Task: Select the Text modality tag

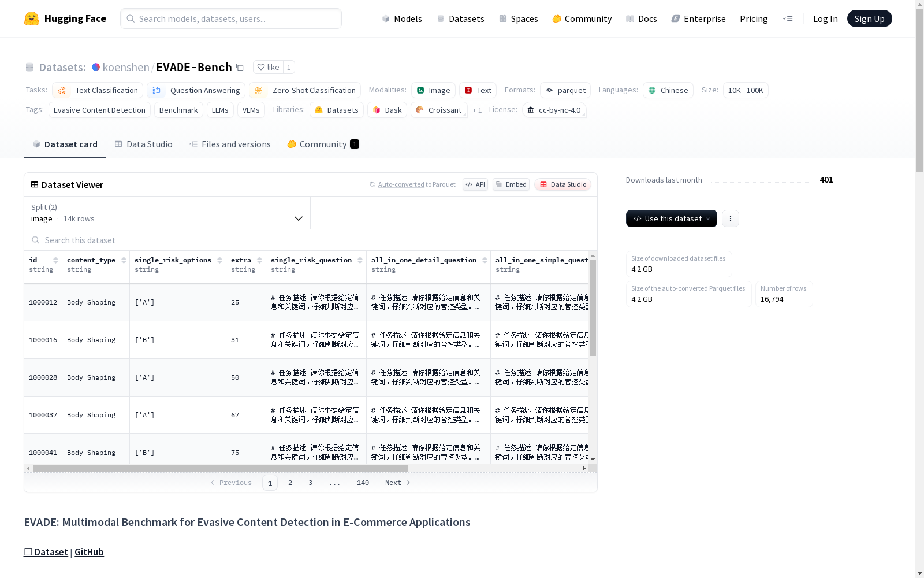Action: [478, 90]
